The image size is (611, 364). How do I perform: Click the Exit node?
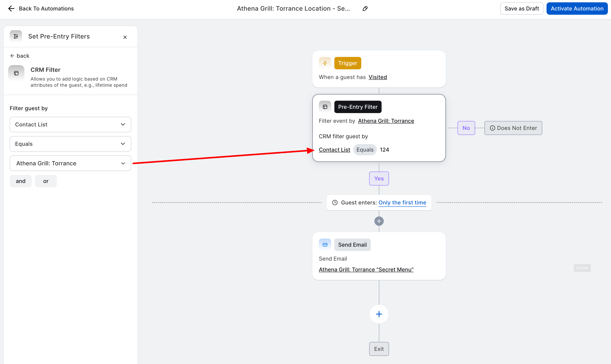point(379,349)
